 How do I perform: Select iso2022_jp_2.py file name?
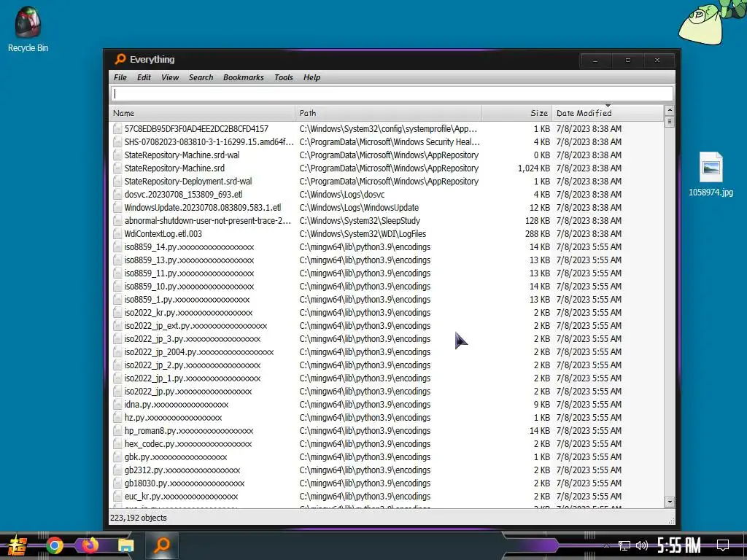pos(193,365)
